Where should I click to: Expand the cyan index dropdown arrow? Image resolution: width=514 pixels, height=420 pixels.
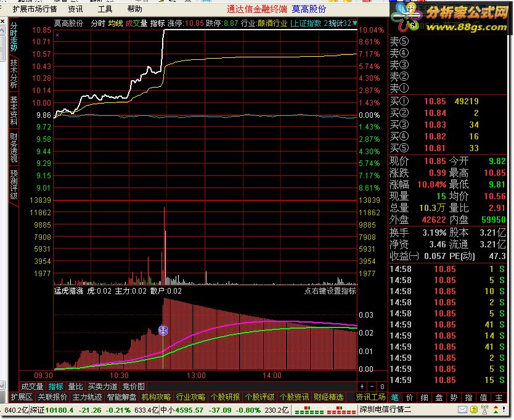[x=355, y=23]
